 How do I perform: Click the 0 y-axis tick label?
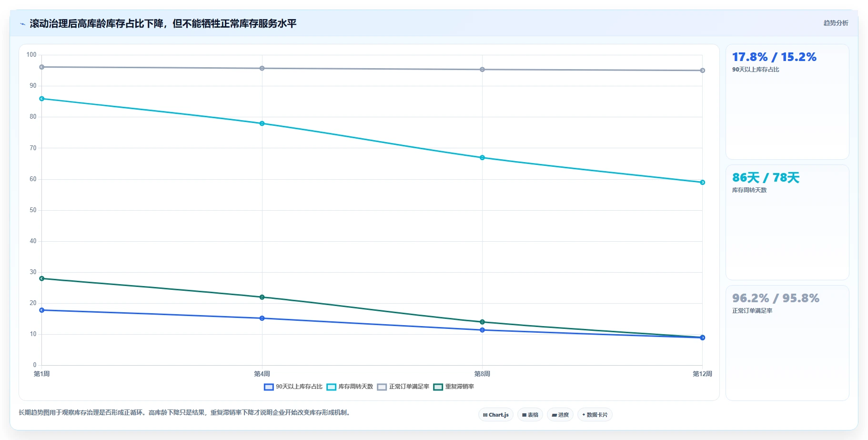pos(35,365)
